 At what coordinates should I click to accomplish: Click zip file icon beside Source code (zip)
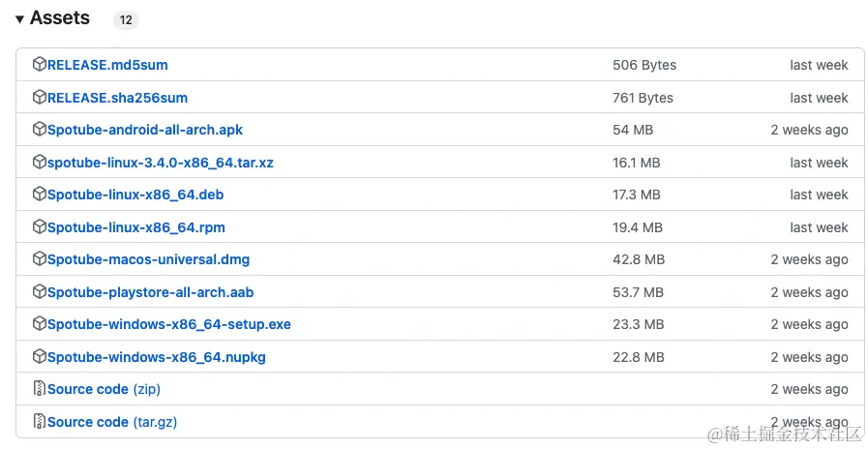(40, 389)
